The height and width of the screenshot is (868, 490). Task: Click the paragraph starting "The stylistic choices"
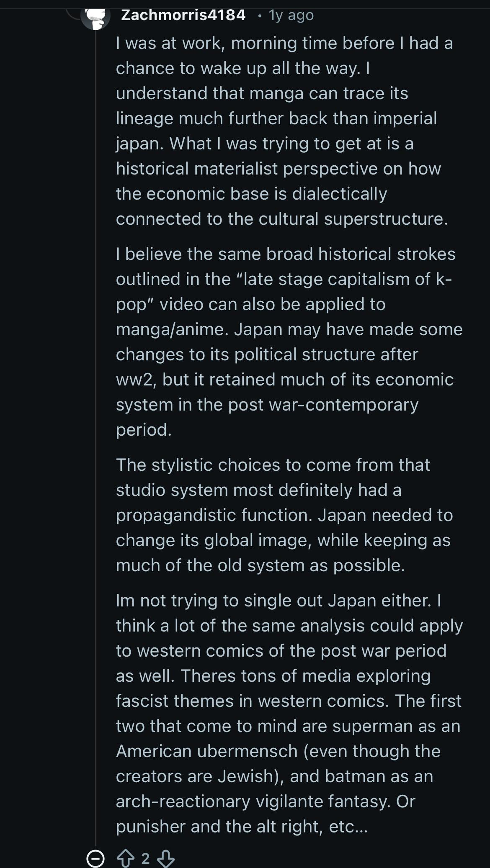(x=284, y=515)
